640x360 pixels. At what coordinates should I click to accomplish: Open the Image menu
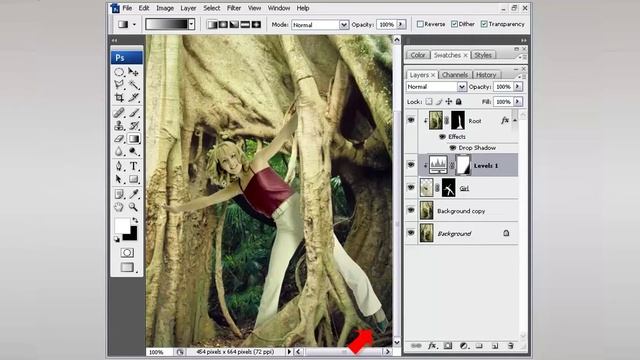pos(165,8)
